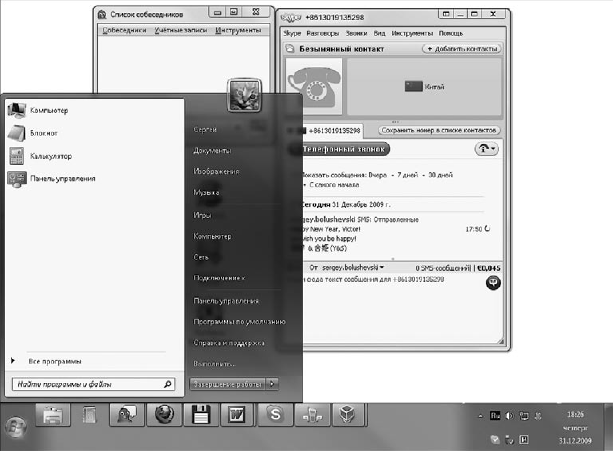Image resolution: width=614 pixels, height=451 pixels.
Task: Click the telephone contact avatar in Skype
Action: tap(314, 87)
